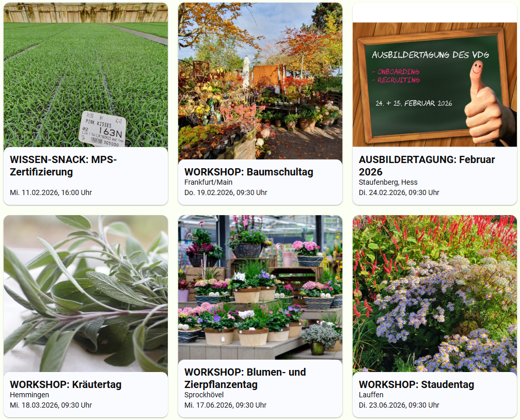Click the Sprockhövel location label
The image size is (520, 420).
click(204, 395)
